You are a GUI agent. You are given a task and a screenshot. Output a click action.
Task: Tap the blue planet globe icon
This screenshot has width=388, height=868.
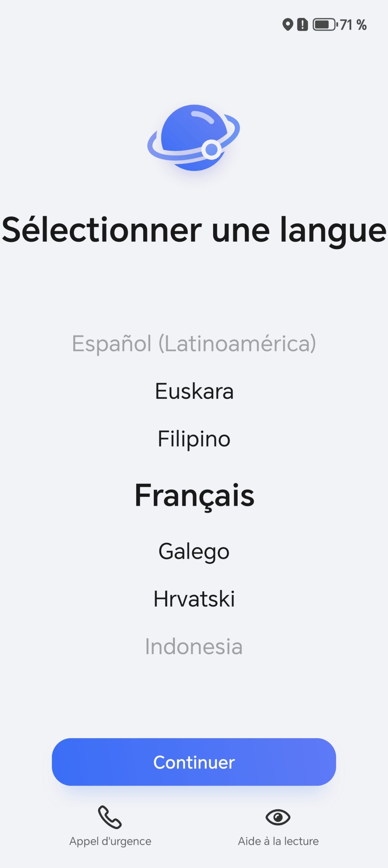pos(194,138)
